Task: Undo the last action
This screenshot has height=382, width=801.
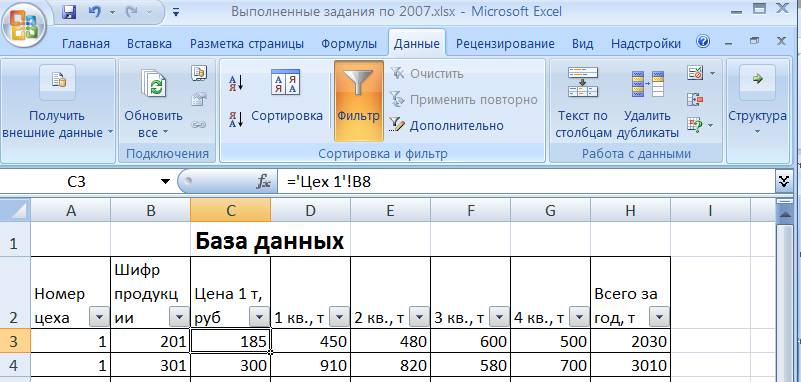Action: pyautogui.click(x=95, y=11)
